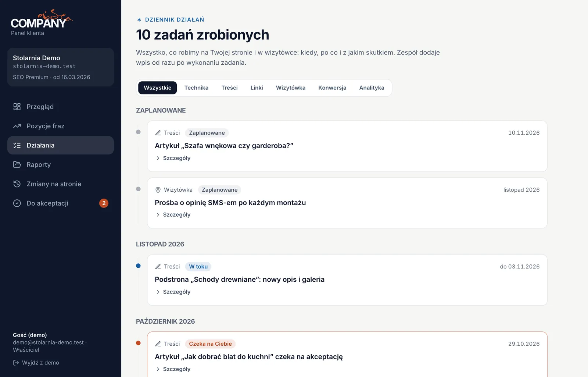
Task: Switch to the Analityka filter tab
Action: (x=372, y=88)
